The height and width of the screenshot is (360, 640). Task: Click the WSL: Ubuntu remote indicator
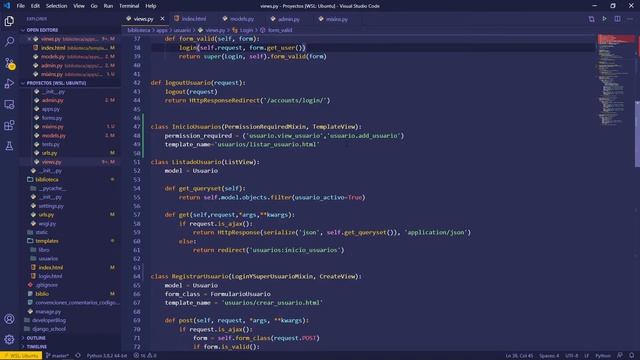[21, 356]
